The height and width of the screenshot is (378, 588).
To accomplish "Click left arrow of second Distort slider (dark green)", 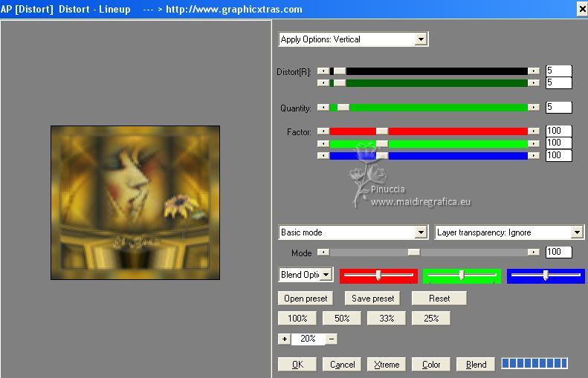I will coord(323,82).
